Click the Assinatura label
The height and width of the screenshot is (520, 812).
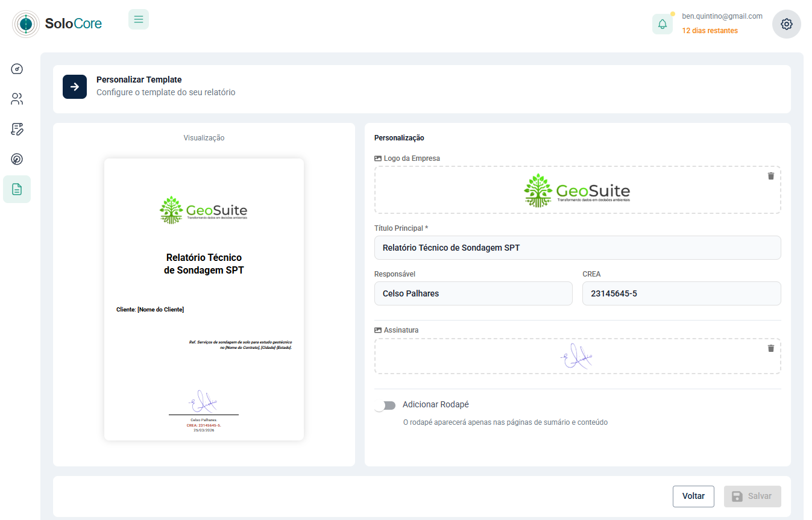[401, 330]
